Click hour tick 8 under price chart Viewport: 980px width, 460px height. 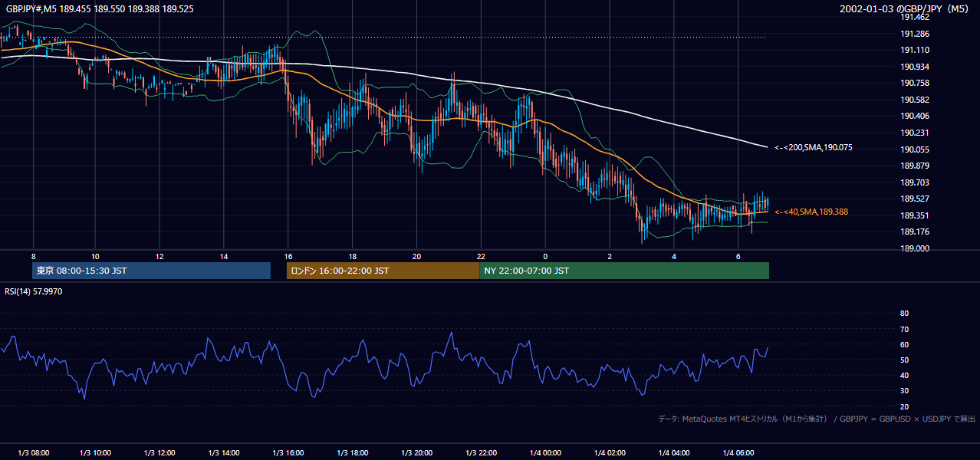[33, 256]
